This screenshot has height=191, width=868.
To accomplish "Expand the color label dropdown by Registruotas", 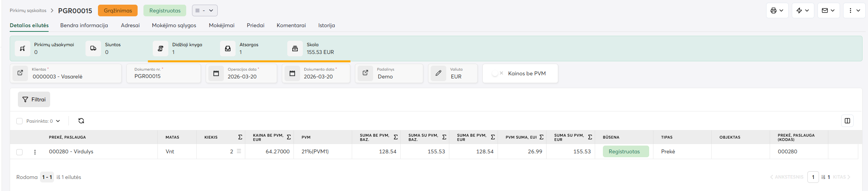I will (204, 10).
